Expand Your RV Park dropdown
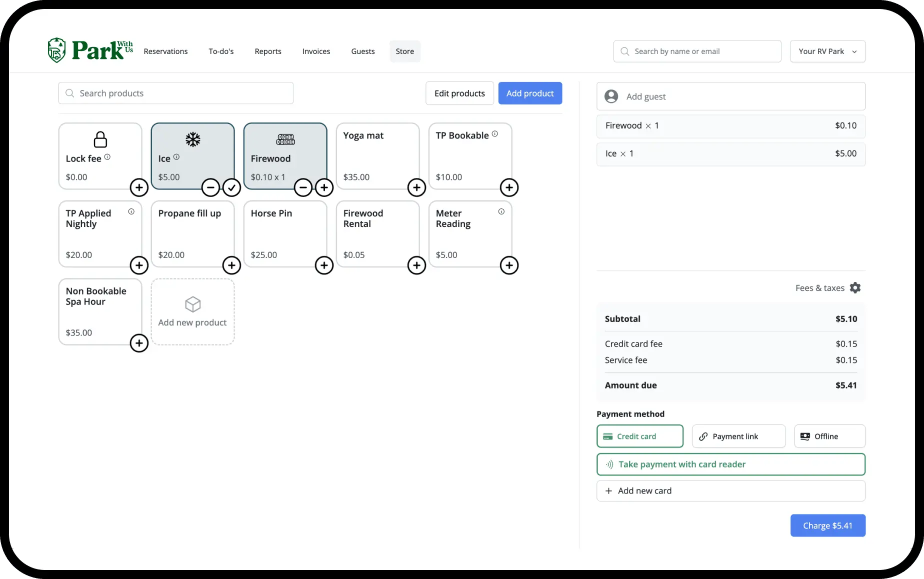924x579 pixels. (x=827, y=51)
